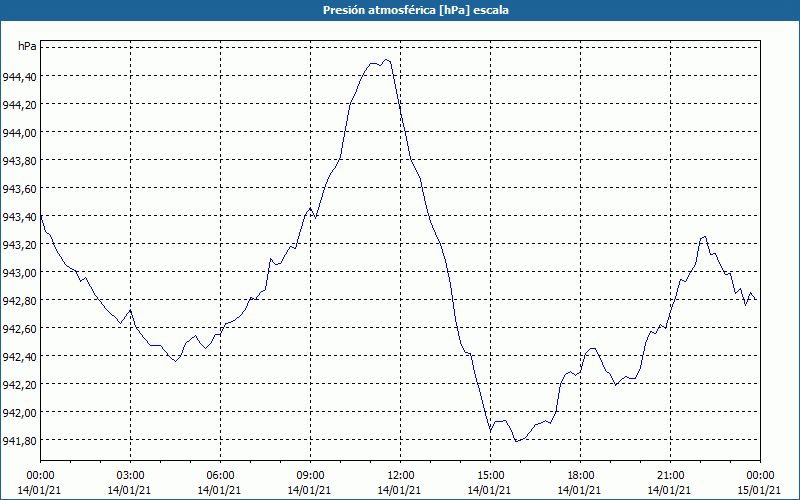The height and width of the screenshot is (500, 800).
Task: Select the 12:00 x-axis time label
Action: (400, 475)
